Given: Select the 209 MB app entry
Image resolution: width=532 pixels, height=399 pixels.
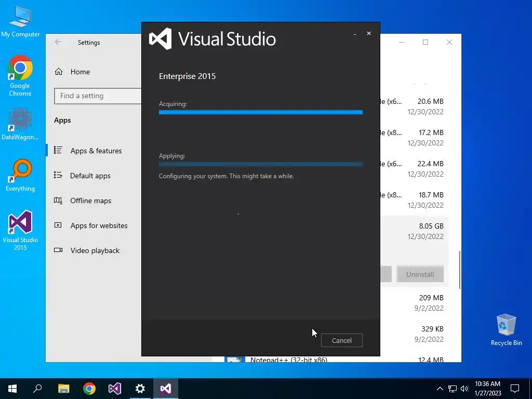Looking at the screenshot, I should [x=415, y=303].
